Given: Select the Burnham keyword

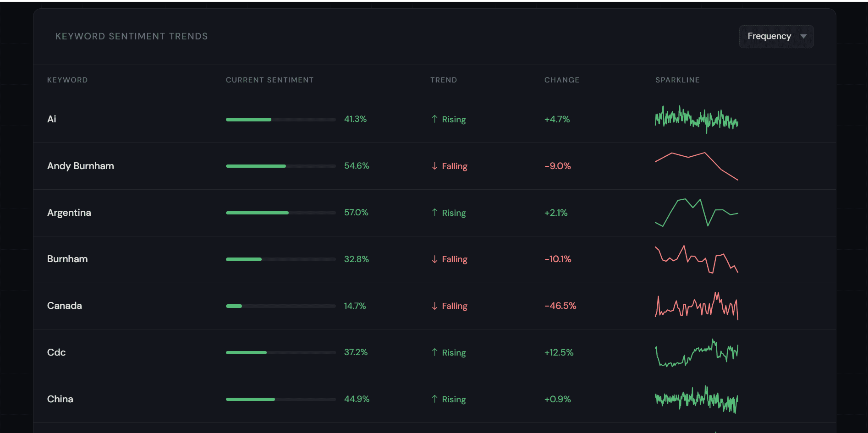Looking at the screenshot, I should tap(67, 259).
